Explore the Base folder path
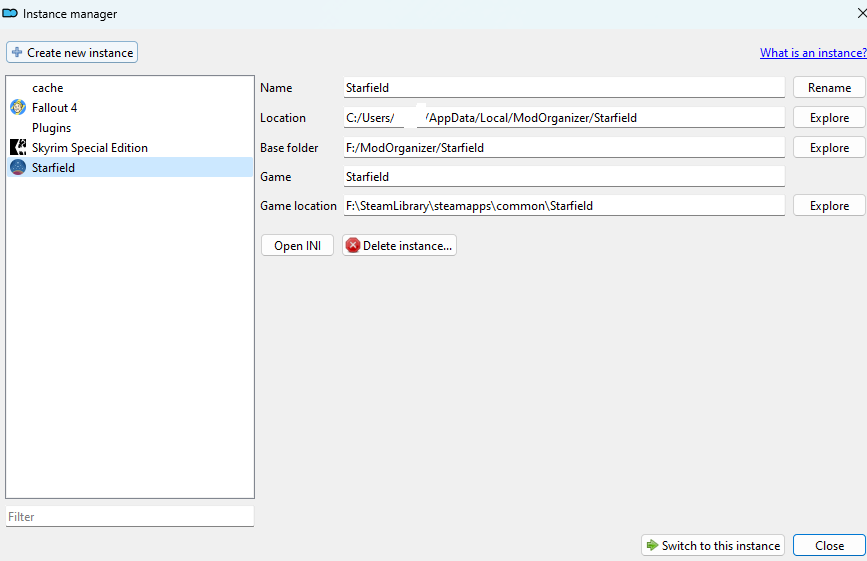The height and width of the screenshot is (561, 867). tap(829, 148)
